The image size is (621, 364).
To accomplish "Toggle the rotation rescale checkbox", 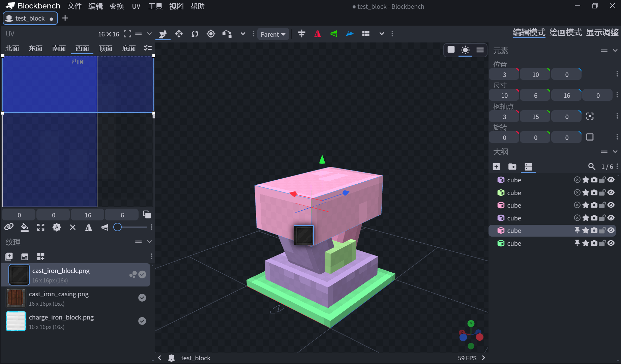I will pos(590,137).
